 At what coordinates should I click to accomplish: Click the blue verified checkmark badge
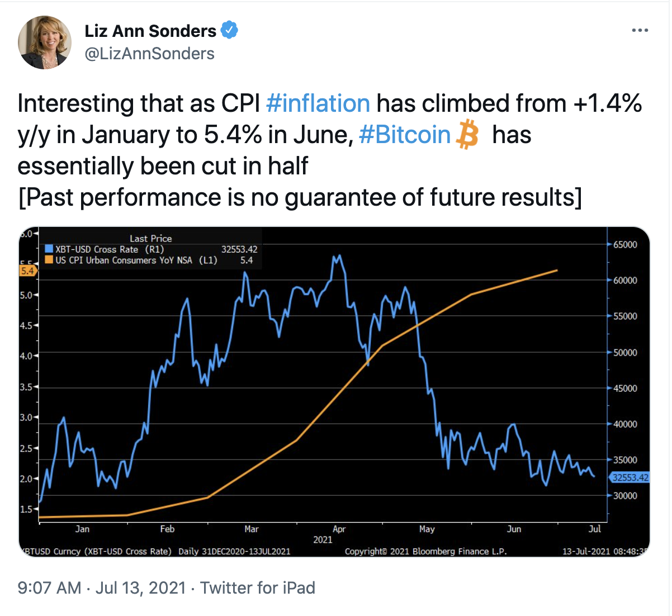click(x=229, y=30)
